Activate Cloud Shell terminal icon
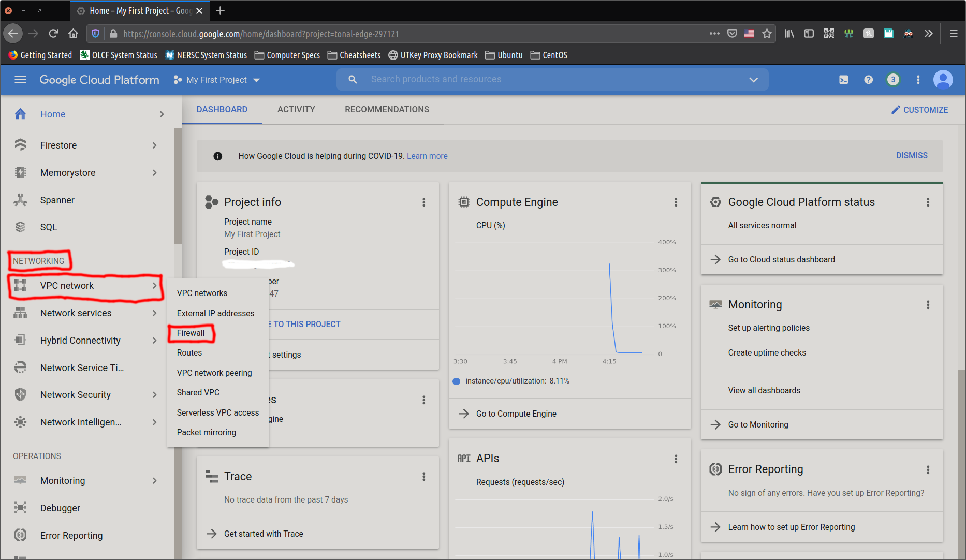This screenshot has height=560, width=966. tap(843, 80)
